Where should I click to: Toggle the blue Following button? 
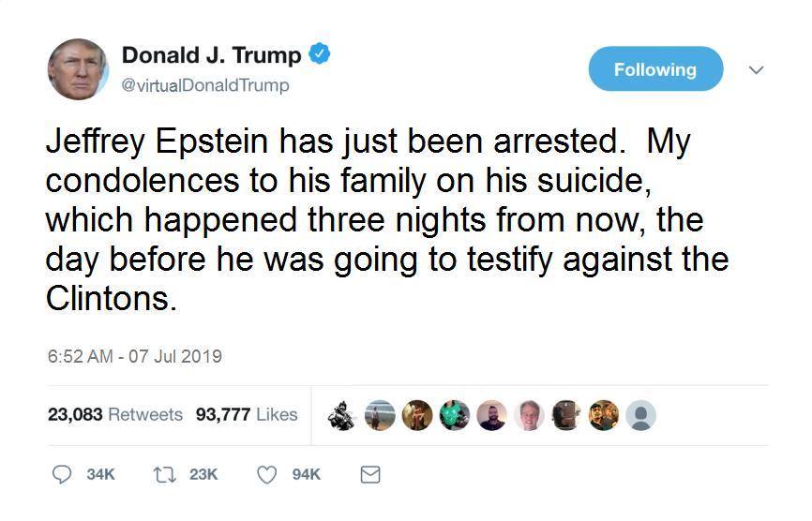coord(655,69)
